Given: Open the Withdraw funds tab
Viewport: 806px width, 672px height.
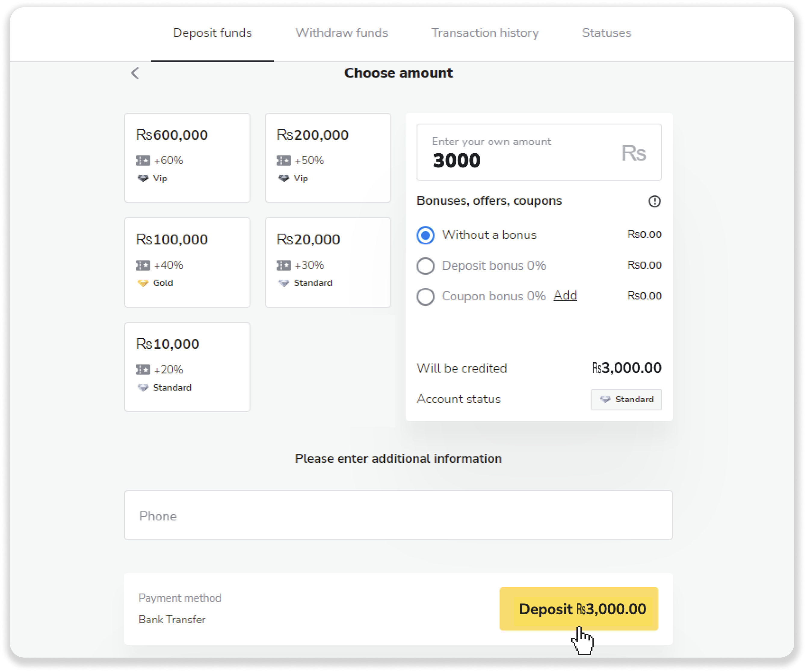Looking at the screenshot, I should click(341, 33).
